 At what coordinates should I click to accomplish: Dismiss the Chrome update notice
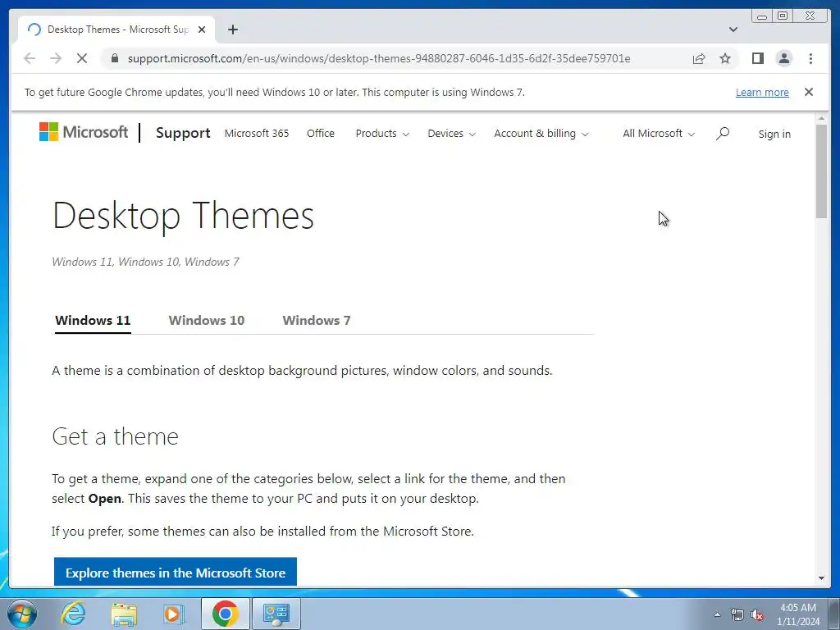coord(808,92)
